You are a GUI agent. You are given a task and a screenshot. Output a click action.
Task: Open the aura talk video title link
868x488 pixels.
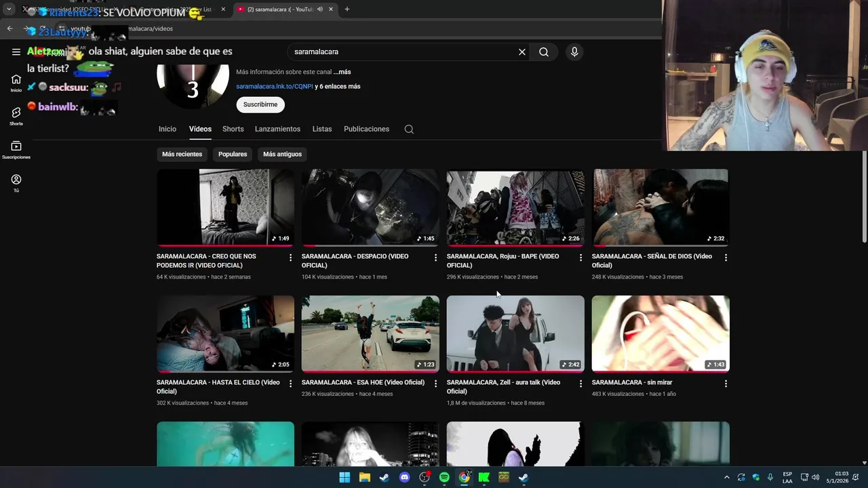tap(503, 386)
